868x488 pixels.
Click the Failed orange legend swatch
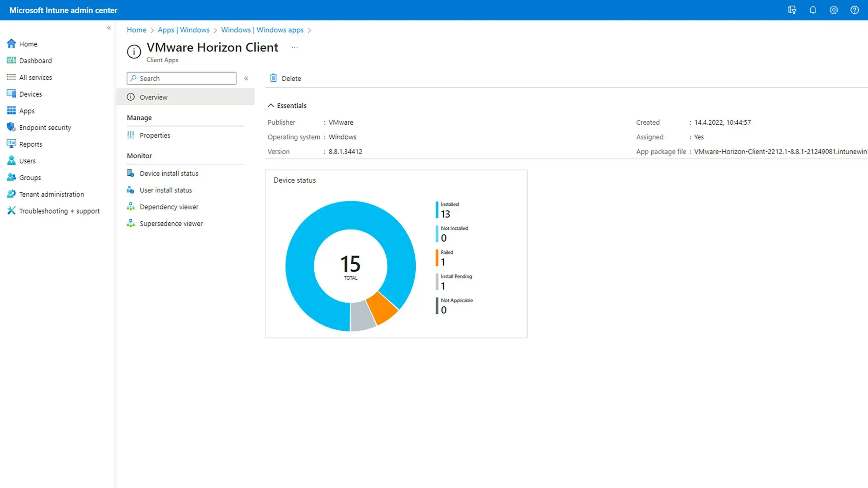(437, 258)
